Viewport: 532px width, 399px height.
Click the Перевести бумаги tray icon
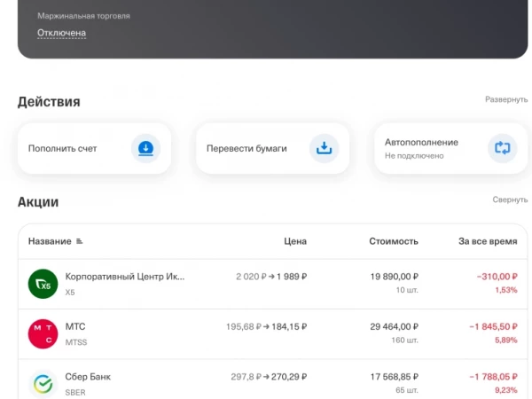coord(324,148)
